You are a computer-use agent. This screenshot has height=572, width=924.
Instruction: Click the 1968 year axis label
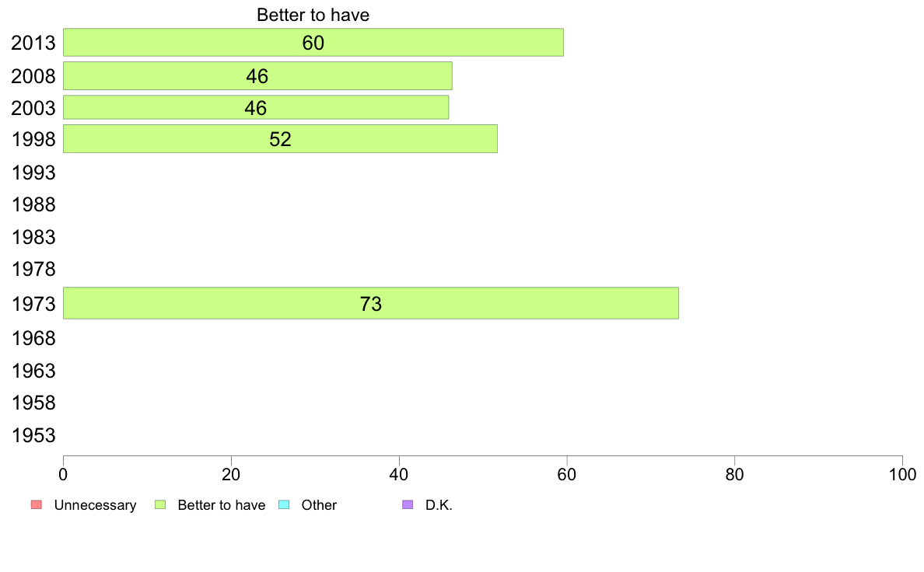33,338
